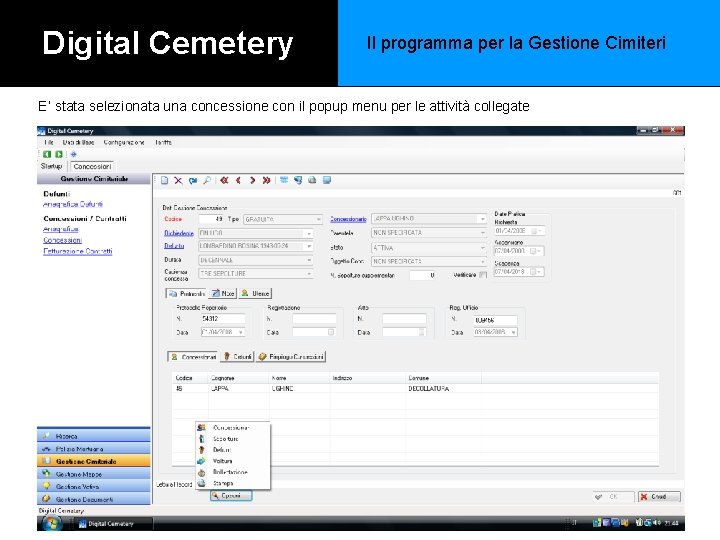Image resolution: width=720 pixels, height=540 pixels.
Task: Click the Sepolture icon in popup menu
Action: [201, 439]
